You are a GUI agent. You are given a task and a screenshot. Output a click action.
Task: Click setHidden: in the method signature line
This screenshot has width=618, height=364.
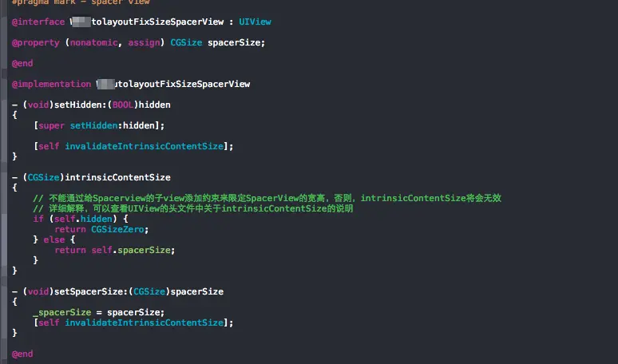click(81, 105)
